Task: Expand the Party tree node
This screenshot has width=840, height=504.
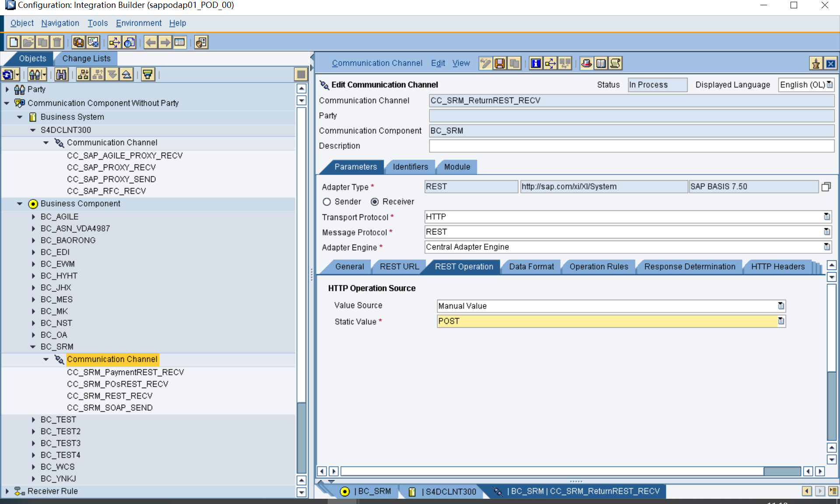Action: (7, 89)
